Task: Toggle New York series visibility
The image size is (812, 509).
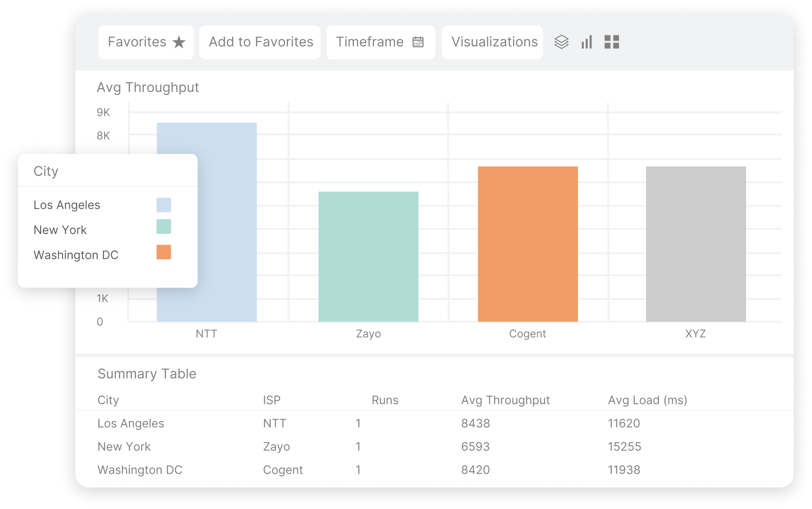Action: [x=60, y=230]
